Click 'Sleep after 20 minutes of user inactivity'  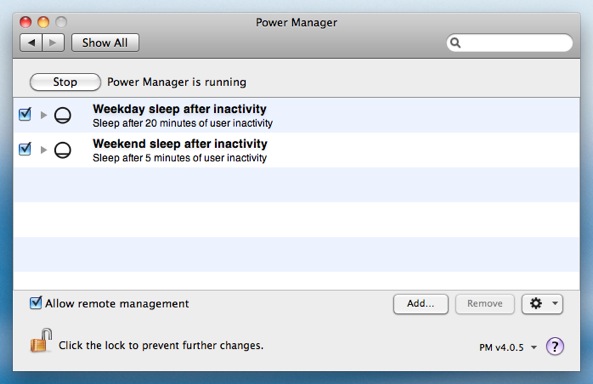coord(183,123)
